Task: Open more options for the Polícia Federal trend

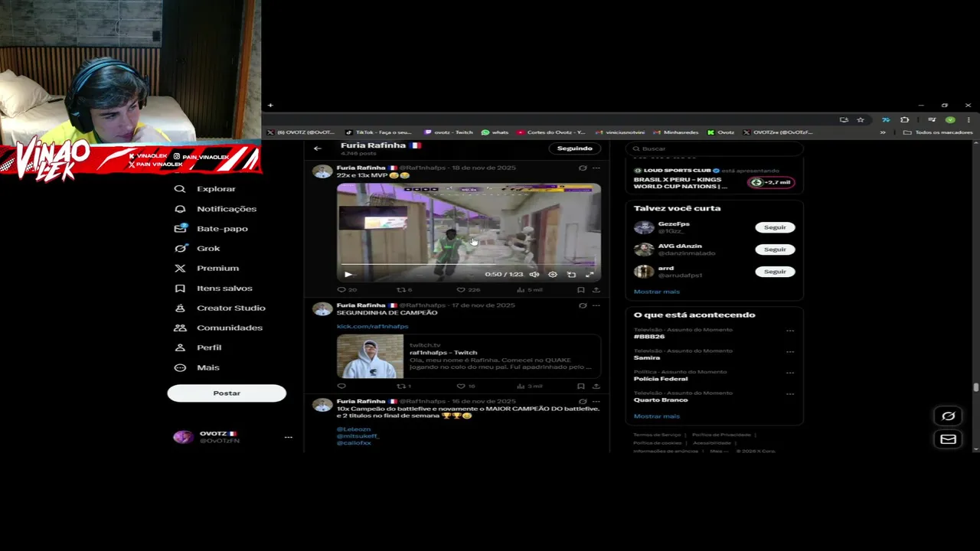Action: pos(790,373)
